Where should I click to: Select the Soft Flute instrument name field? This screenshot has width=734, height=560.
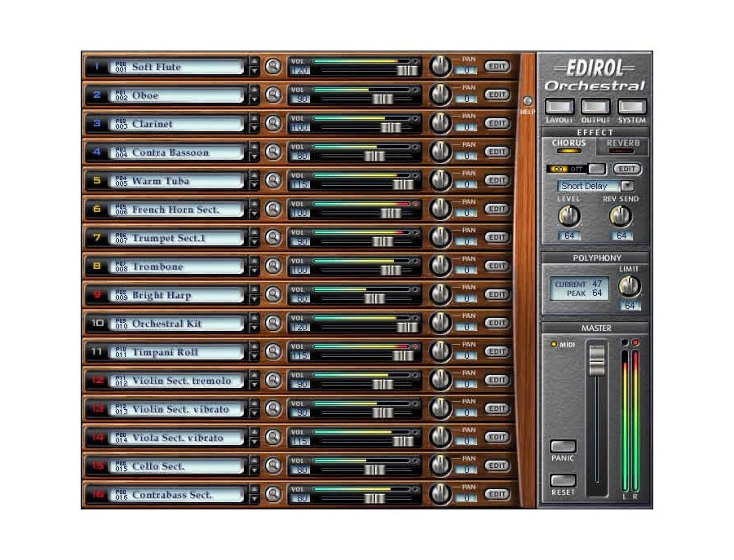pyautogui.click(x=177, y=67)
